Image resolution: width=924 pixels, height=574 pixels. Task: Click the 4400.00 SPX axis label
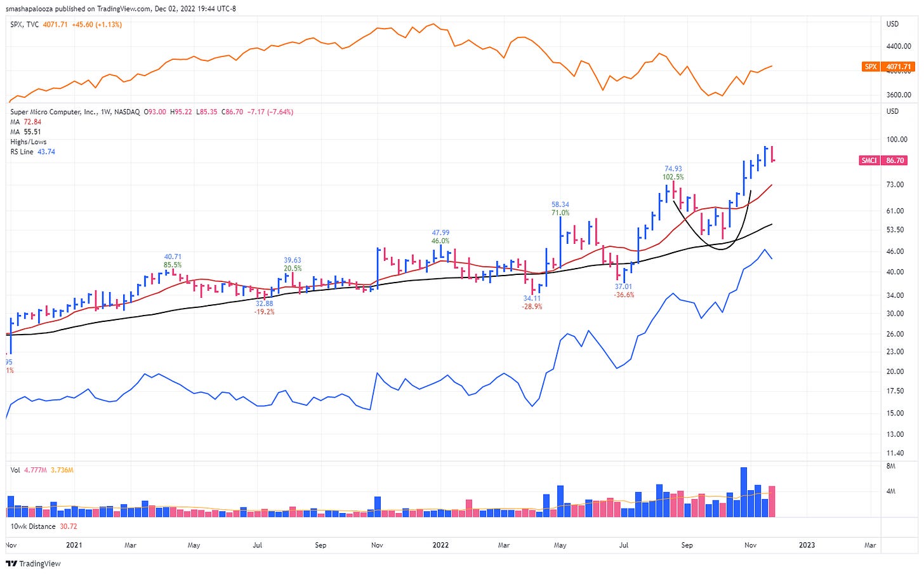pos(899,46)
